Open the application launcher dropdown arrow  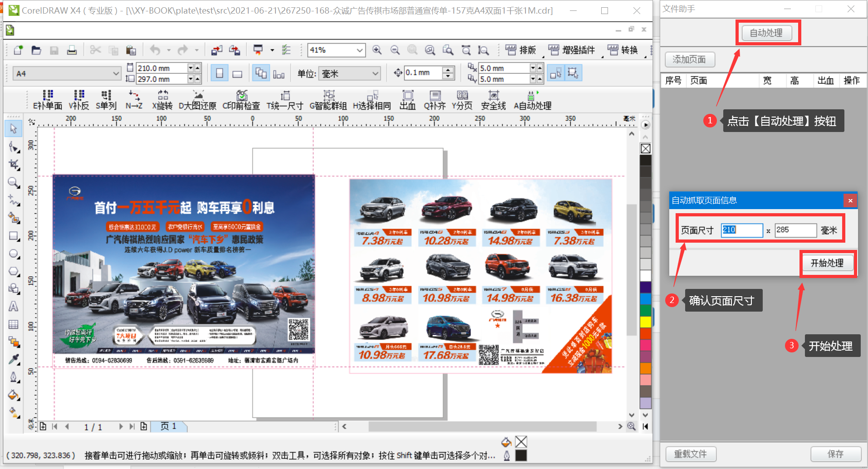point(272,50)
